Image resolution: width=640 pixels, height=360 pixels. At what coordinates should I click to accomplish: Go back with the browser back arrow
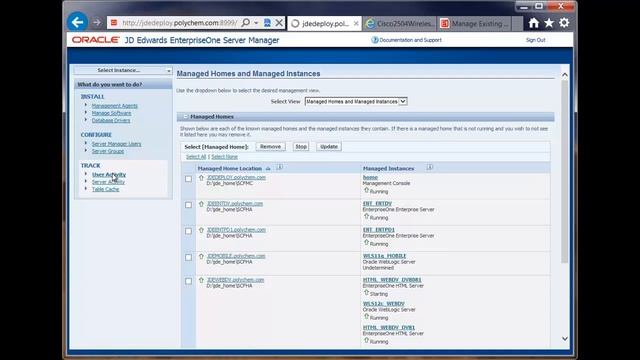tap(78, 22)
